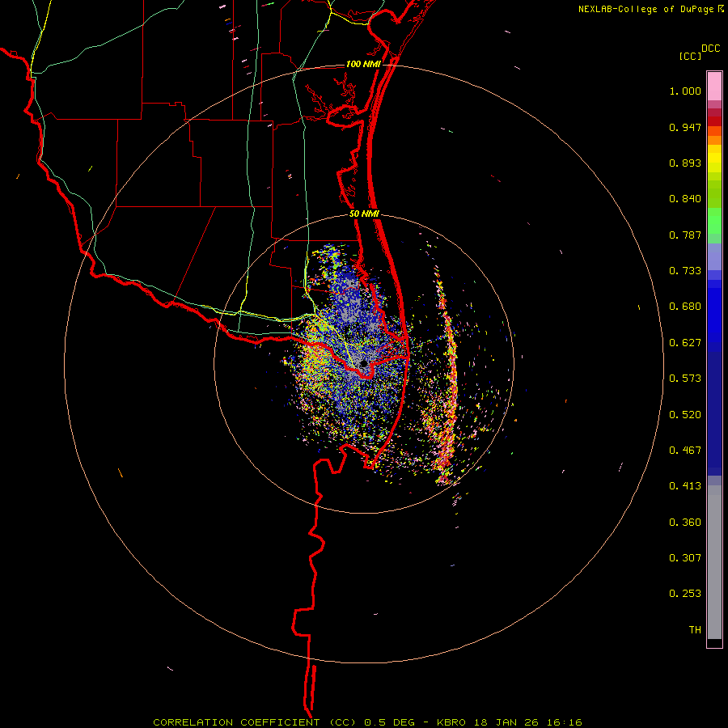Click the 0.840 scale value

coord(685,199)
